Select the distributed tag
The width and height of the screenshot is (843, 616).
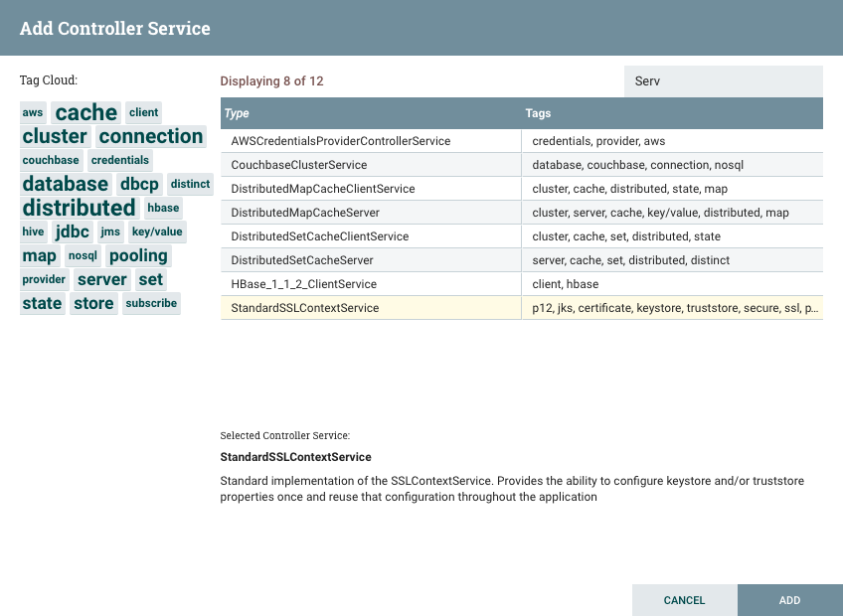coord(80,208)
